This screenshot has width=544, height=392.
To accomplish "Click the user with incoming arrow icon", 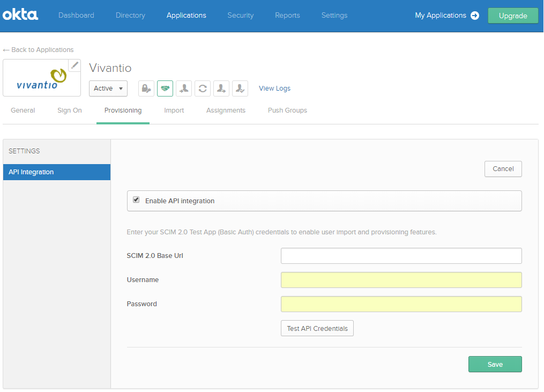I will pyautogui.click(x=184, y=88).
